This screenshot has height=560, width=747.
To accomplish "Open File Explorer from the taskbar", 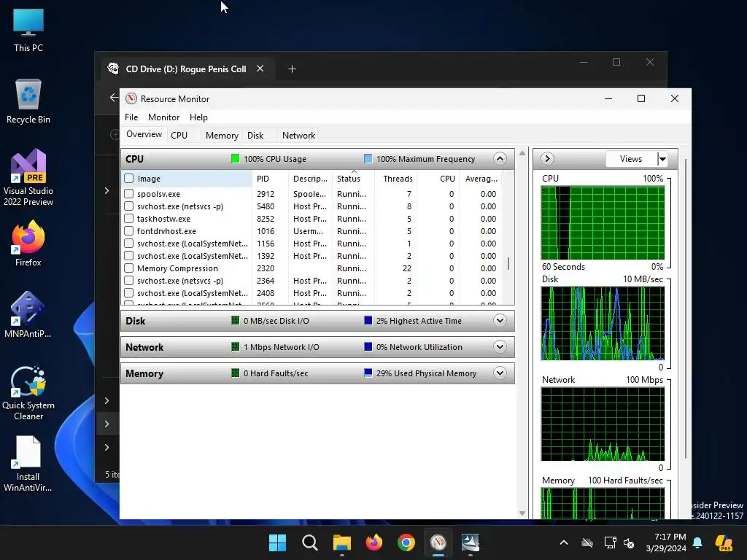I will (x=341, y=542).
